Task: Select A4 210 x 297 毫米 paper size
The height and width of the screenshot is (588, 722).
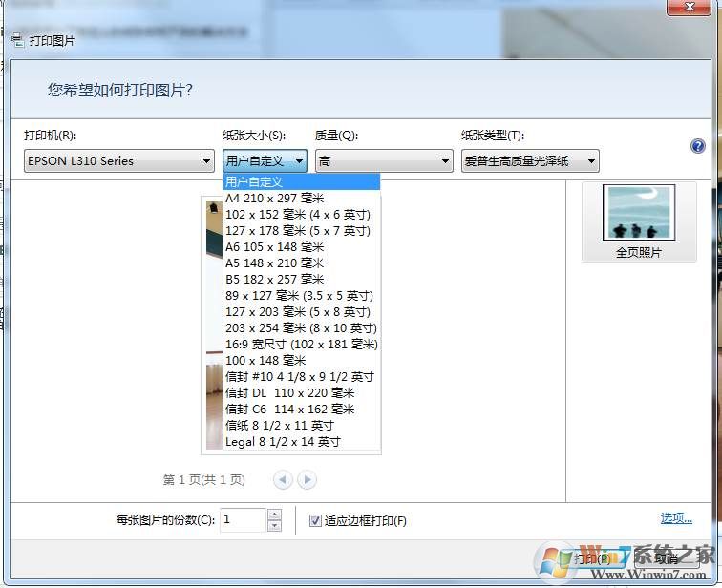Action: click(302, 198)
